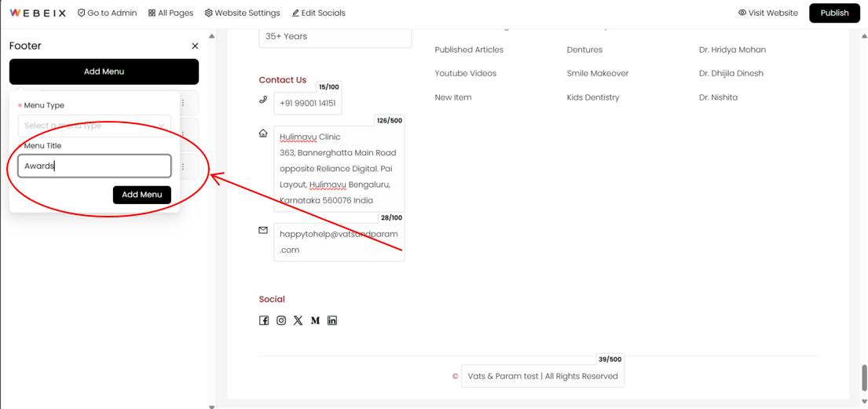
Task: Click Dr. Dhijila Dinesh link
Action: coord(733,73)
